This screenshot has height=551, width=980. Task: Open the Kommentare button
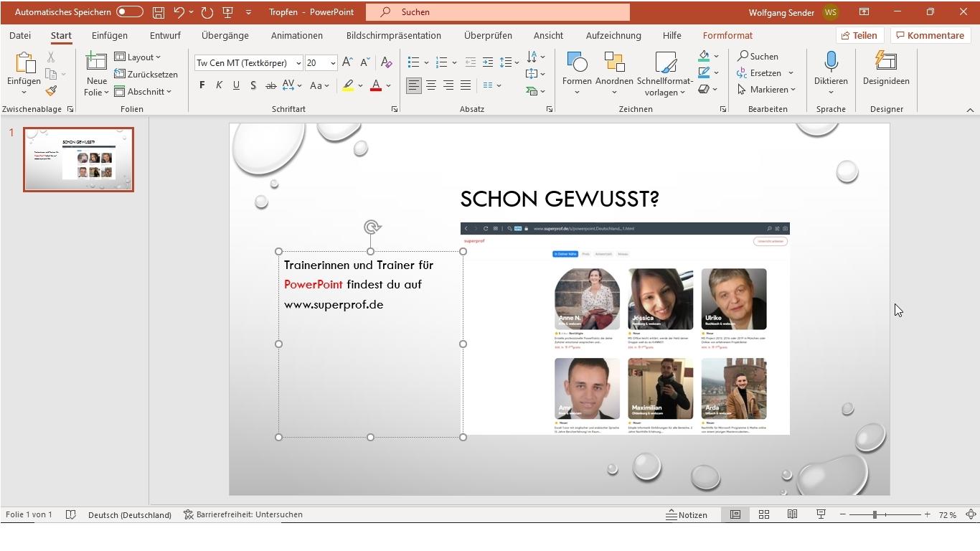point(930,35)
